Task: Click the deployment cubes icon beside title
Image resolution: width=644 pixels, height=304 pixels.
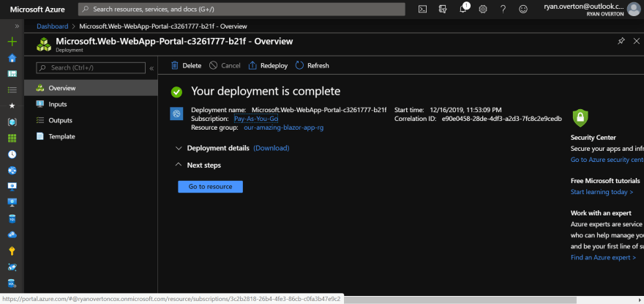Action: click(44, 44)
